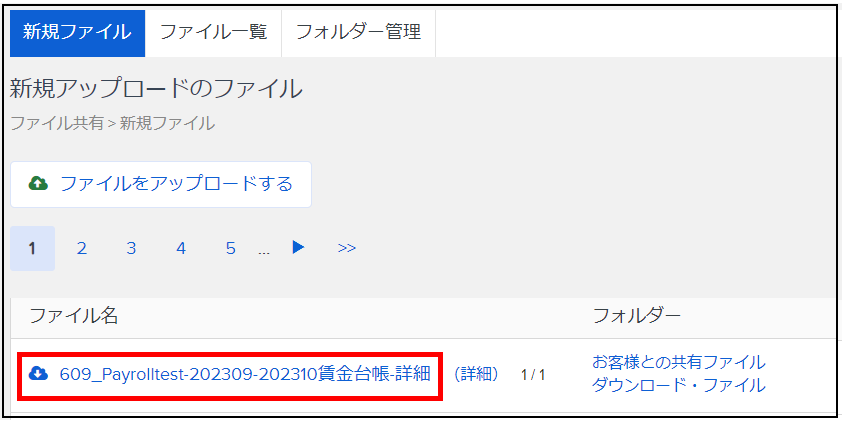Click the blue cloud download icon
The image size is (842, 423).
click(x=38, y=373)
